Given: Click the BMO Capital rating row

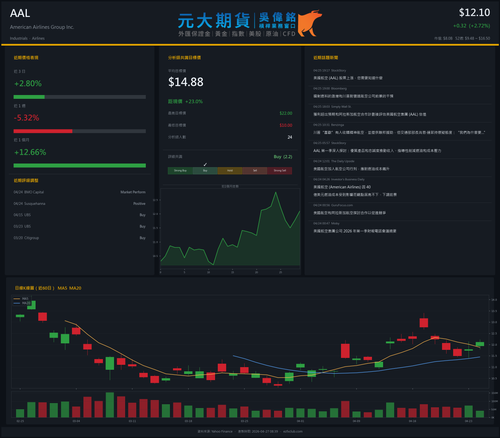Looking at the screenshot, I should (80, 192).
